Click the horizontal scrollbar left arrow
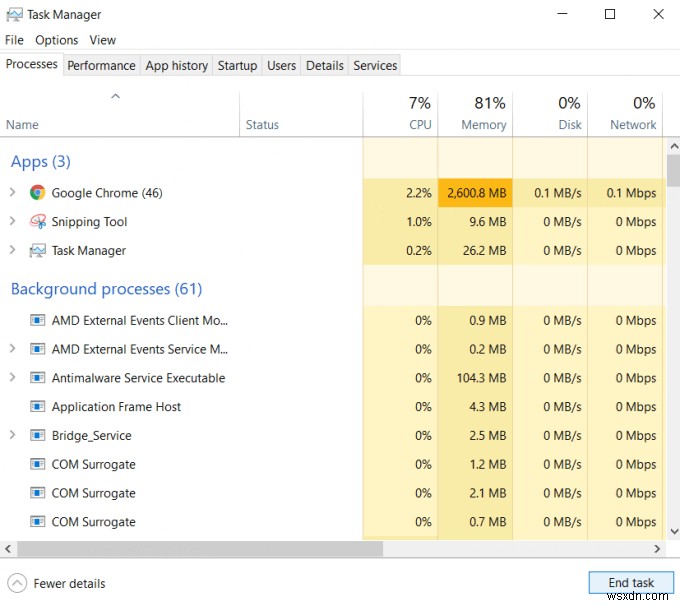Screen dimensions: 680x606 point(8,549)
